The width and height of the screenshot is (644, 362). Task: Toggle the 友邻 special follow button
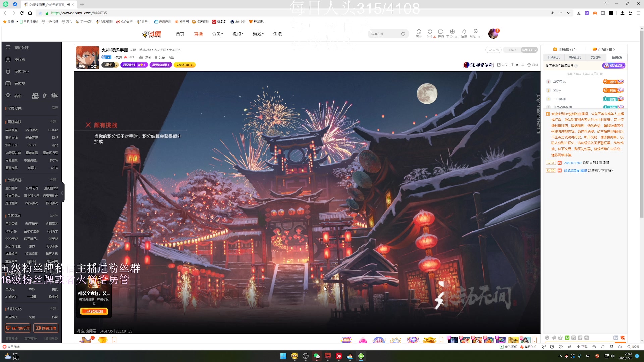pyautogui.click(x=493, y=50)
